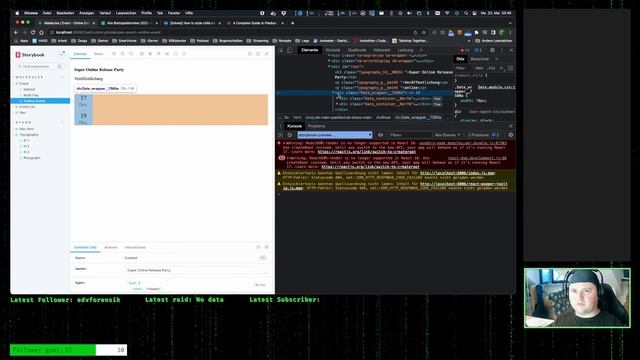
Task: Click the DevTools error count badge
Action: pyautogui.click(x=465, y=50)
